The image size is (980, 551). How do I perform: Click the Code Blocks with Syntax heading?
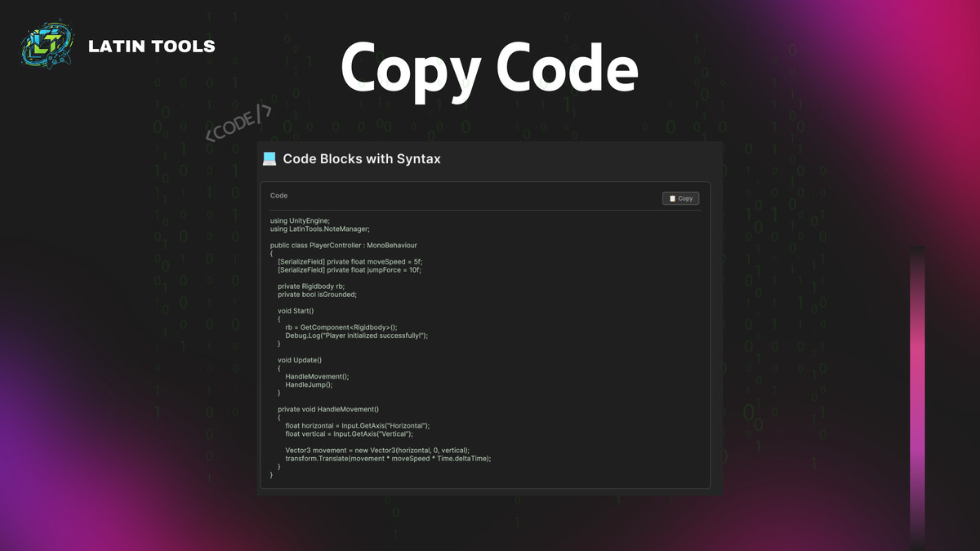[362, 158]
